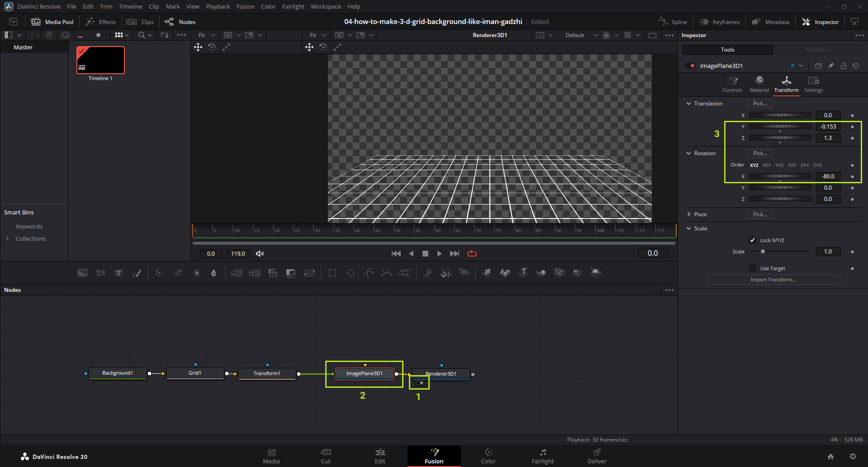868x467 pixels.
Task: Click the Spline panel button
Action: (x=673, y=22)
